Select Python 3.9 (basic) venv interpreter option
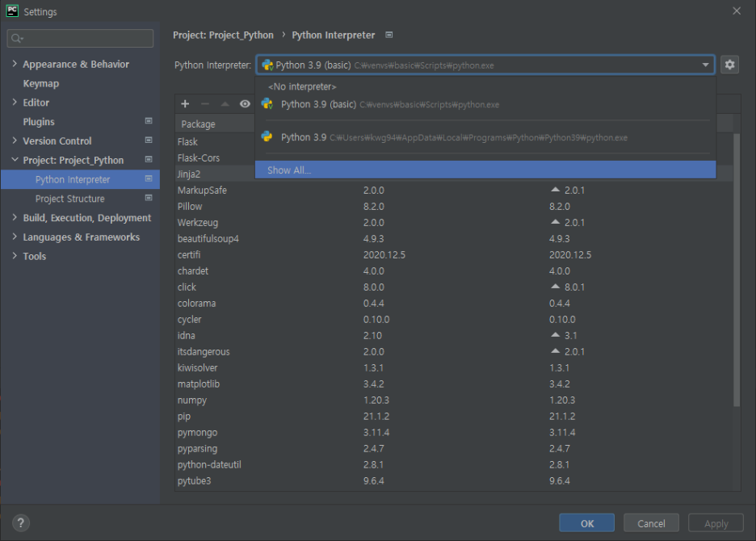 (485, 104)
